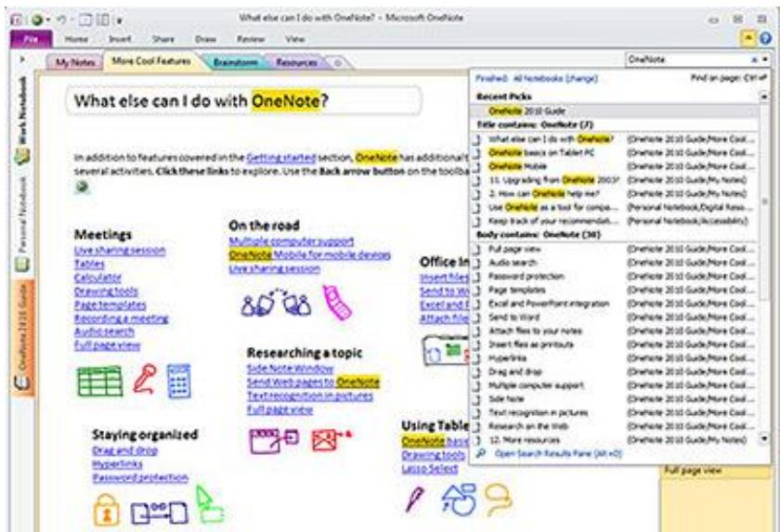Screen dimensions: 780x532
Task: Click the Undo button in the quick access toolbar
Action: click(x=61, y=19)
